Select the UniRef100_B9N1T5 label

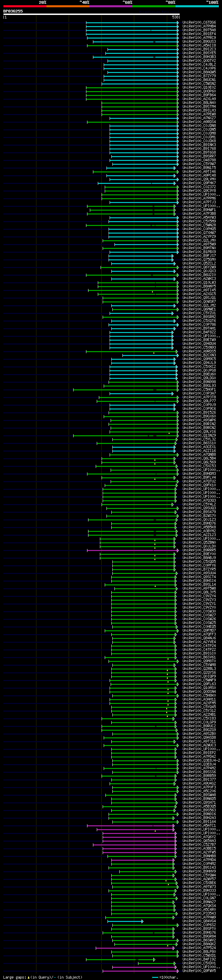199,168
